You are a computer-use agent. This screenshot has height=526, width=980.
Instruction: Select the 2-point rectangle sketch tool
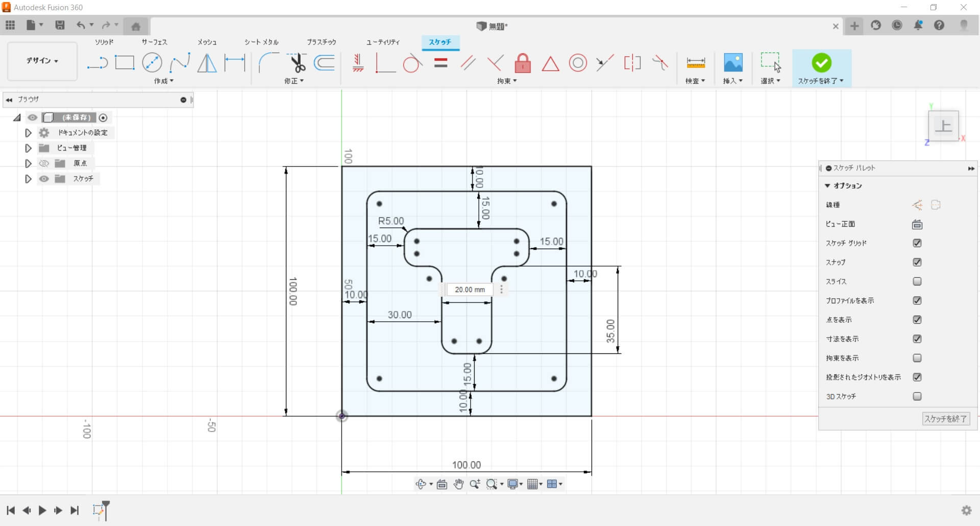coord(125,63)
